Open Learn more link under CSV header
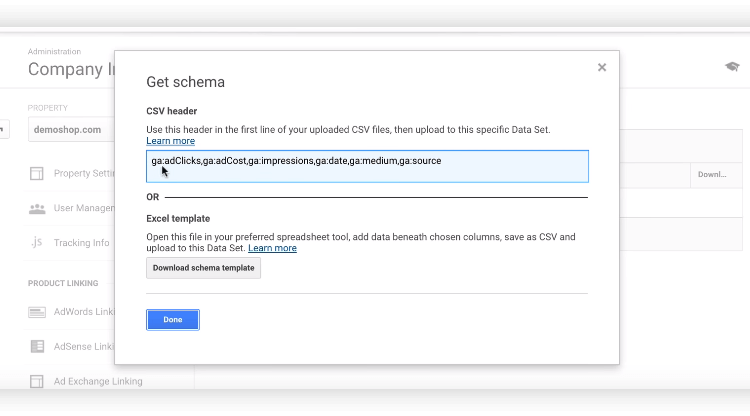 [170, 141]
